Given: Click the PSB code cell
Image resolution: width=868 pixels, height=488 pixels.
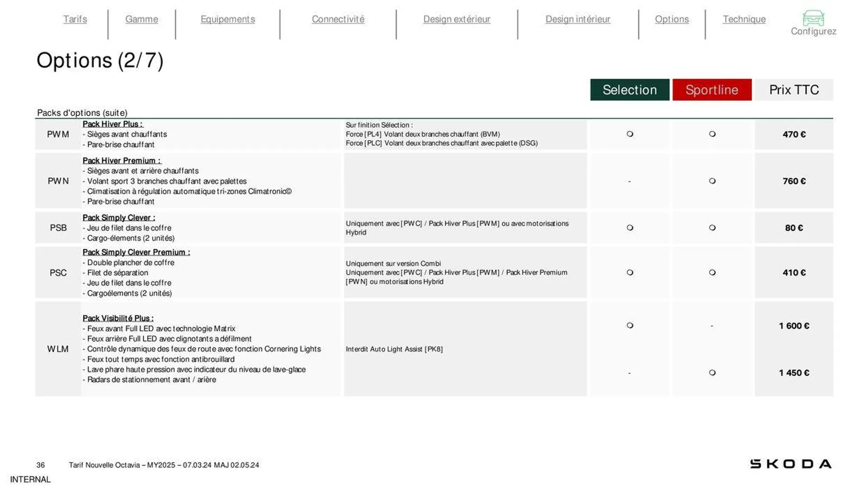Looking at the screenshot, I should pos(58,228).
